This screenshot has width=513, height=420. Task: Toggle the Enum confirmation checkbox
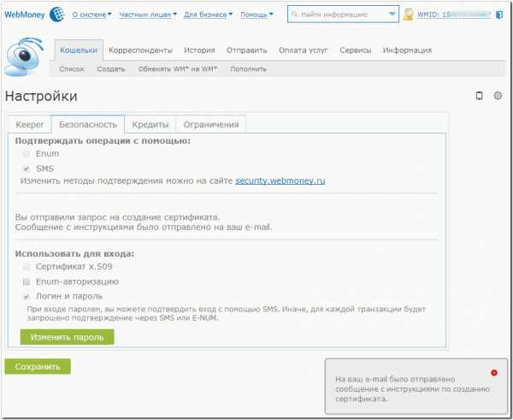click(27, 153)
